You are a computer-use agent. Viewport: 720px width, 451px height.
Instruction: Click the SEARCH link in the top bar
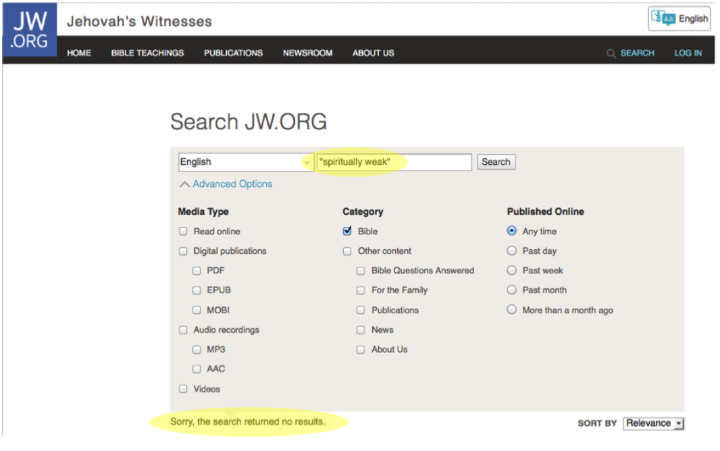[637, 53]
